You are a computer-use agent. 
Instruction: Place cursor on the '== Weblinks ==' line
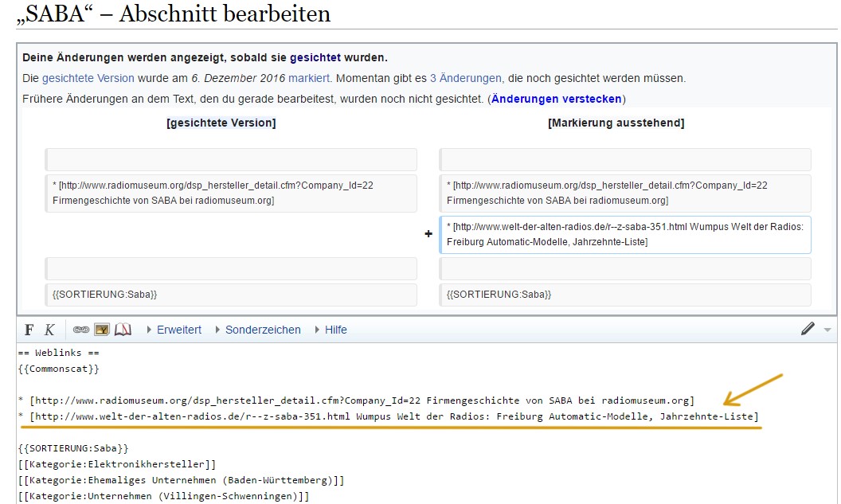(59, 353)
